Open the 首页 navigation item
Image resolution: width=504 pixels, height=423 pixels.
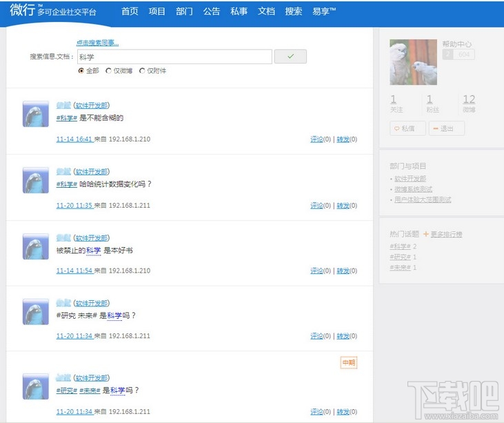(130, 11)
